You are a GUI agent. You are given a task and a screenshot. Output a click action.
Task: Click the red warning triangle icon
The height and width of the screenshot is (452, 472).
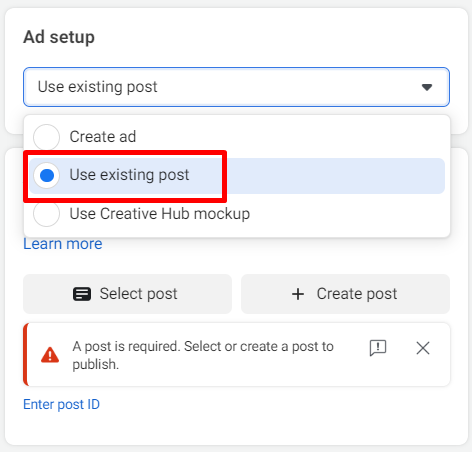(50, 355)
